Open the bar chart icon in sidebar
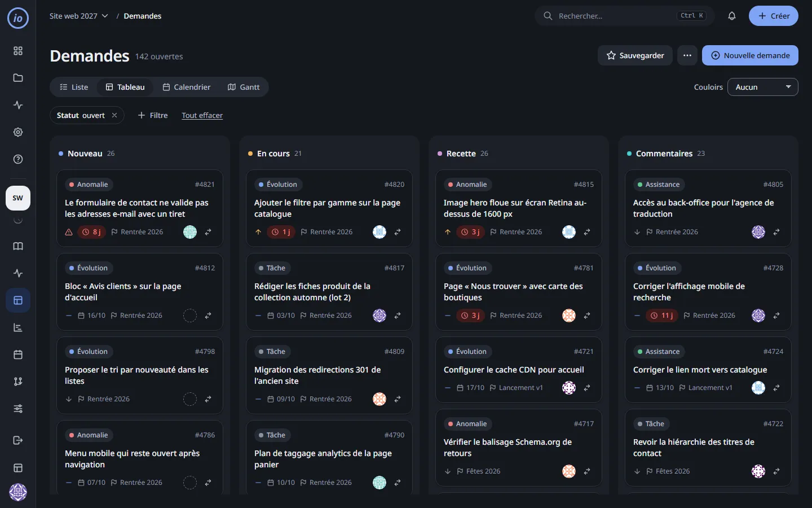The width and height of the screenshot is (812, 508). [x=18, y=327]
